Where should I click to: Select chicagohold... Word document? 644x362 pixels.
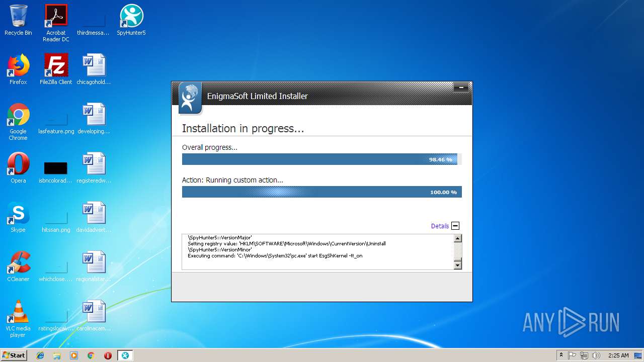[94, 69]
